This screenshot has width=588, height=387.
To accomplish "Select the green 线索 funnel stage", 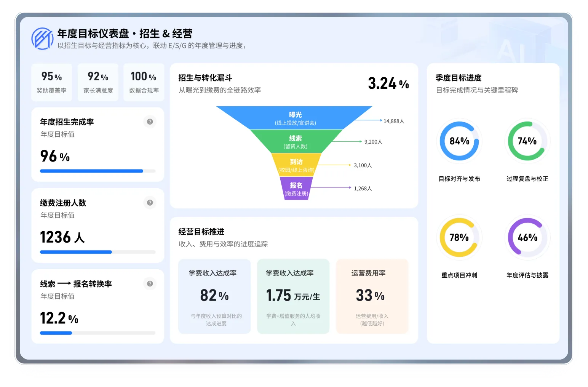I will [296, 141].
